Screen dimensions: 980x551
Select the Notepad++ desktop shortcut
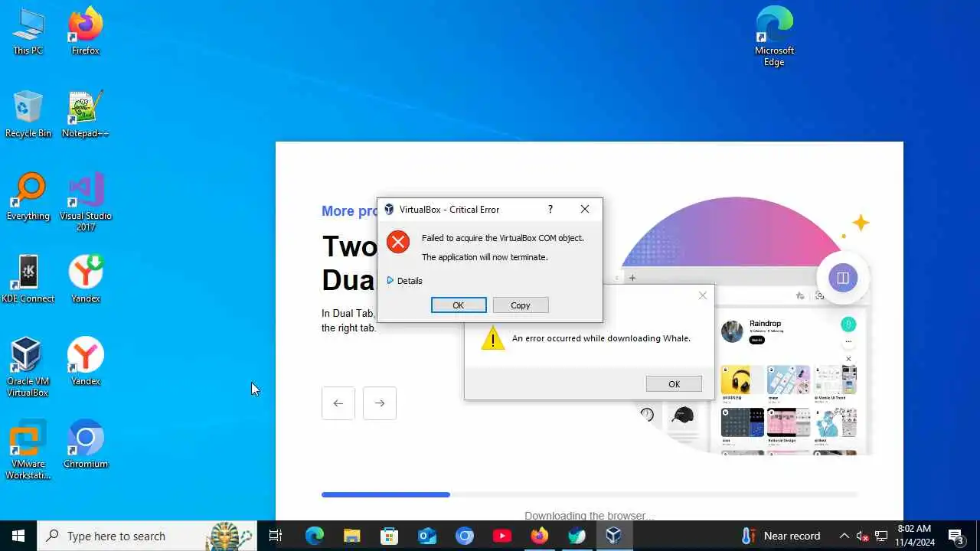click(x=85, y=115)
